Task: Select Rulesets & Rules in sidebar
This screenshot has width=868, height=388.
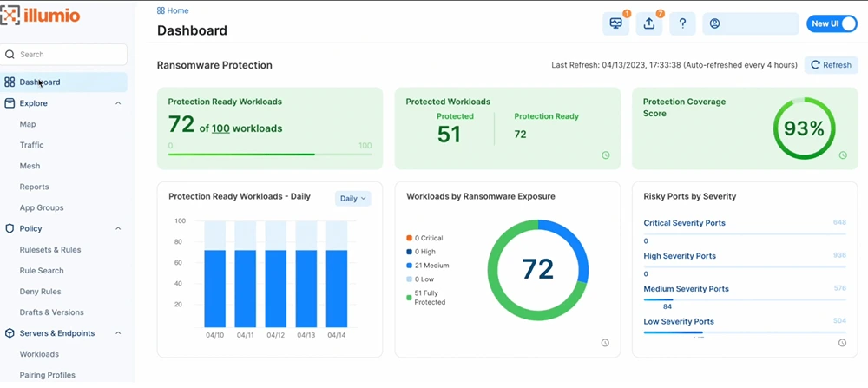Action: 50,250
